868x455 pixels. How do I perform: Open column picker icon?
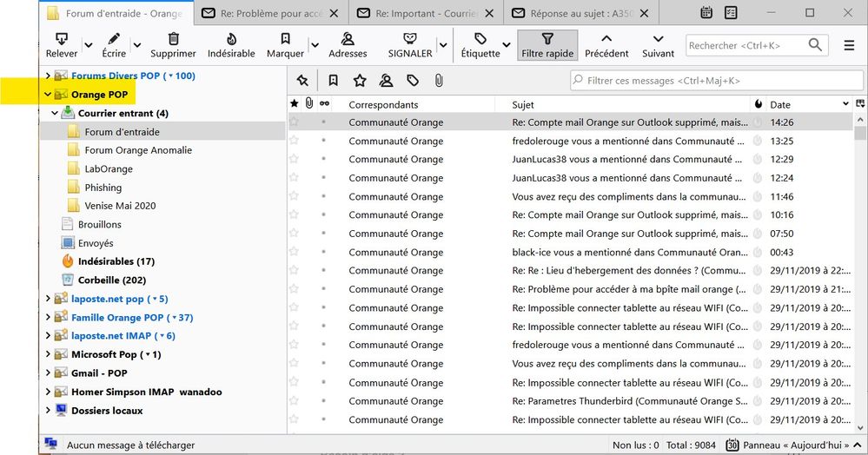tap(860, 103)
